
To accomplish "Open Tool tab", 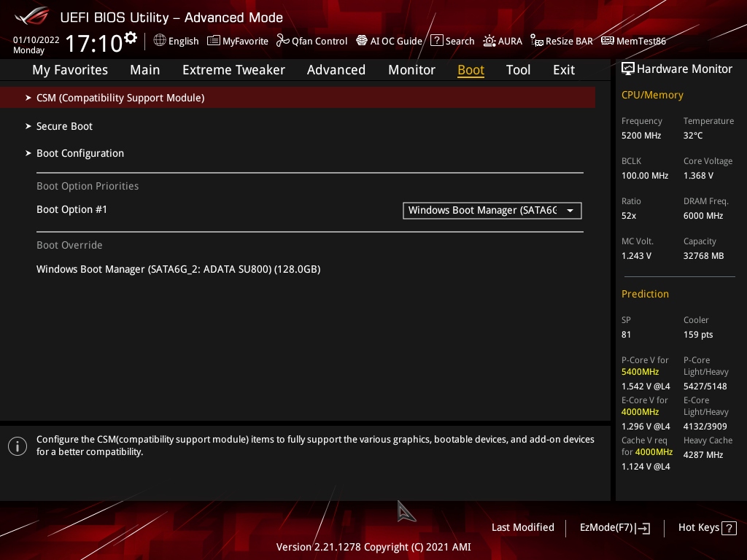I will 518,70.
